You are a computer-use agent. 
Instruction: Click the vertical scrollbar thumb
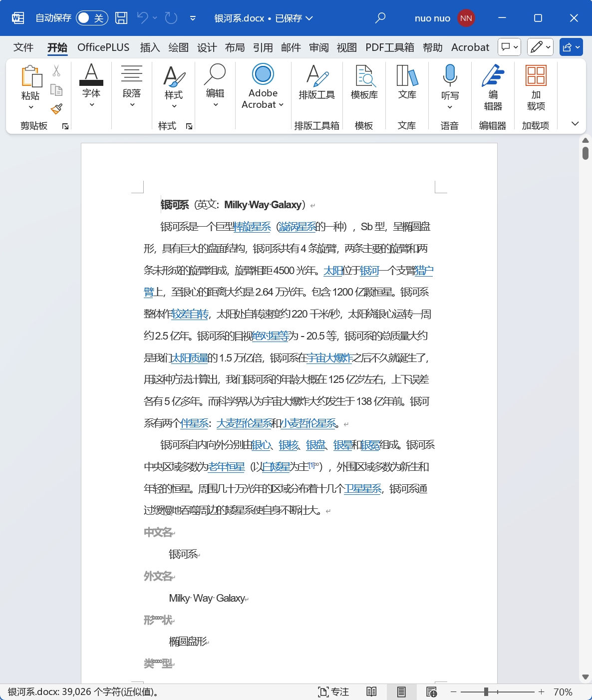click(586, 152)
